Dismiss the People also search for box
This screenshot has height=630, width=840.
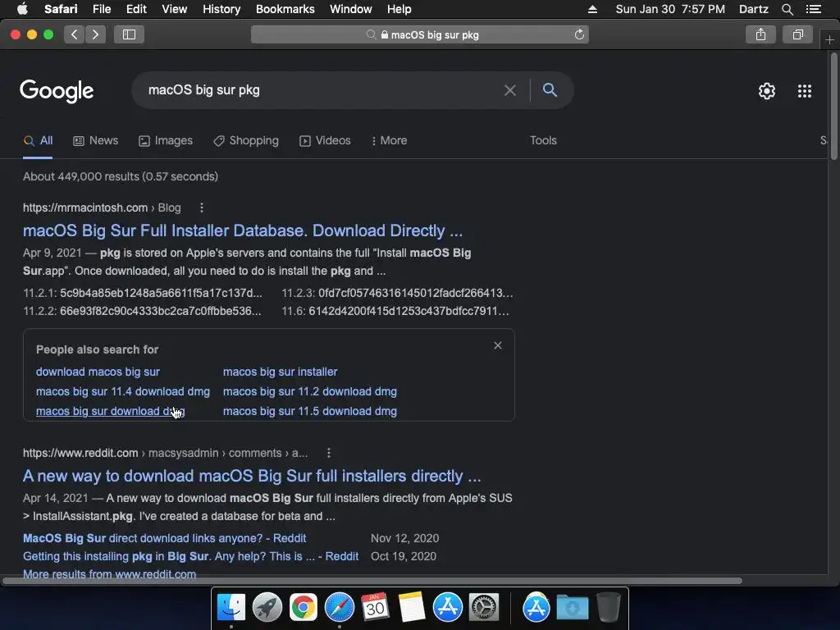click(498, 345)
